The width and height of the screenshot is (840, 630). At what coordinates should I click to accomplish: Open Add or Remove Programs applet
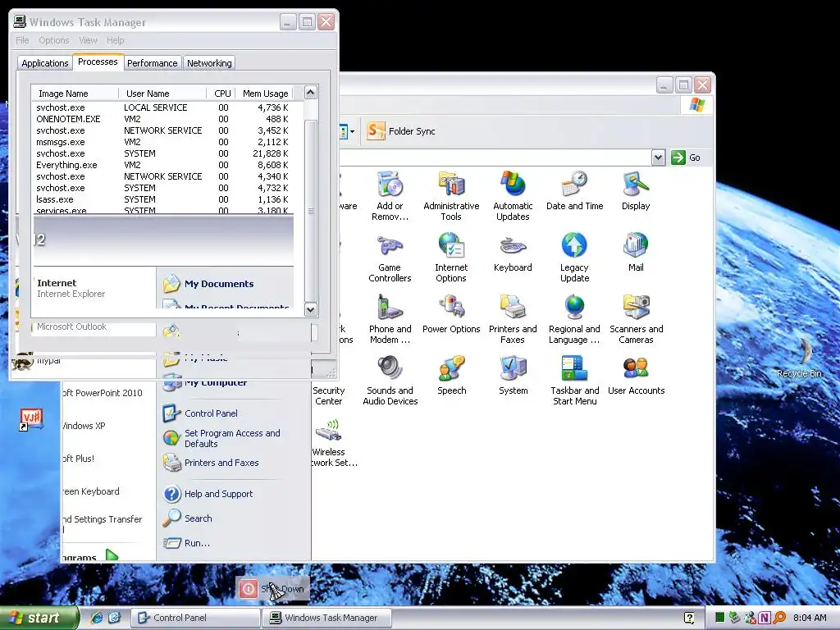pyautogui.click(x=390, y=196)
